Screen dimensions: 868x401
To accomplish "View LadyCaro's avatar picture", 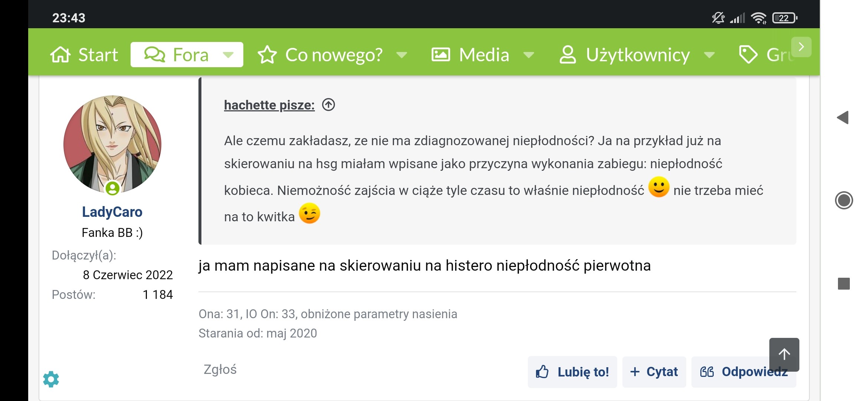I will (112, 144).
